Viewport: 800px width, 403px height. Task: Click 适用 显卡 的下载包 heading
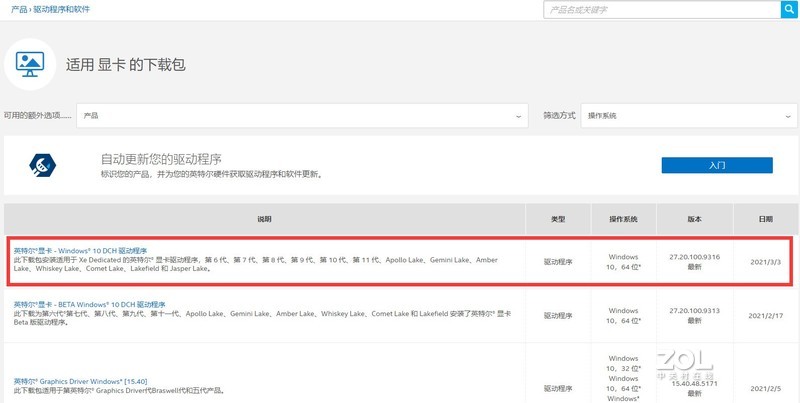pyautogui.click(x=126, y=65)
